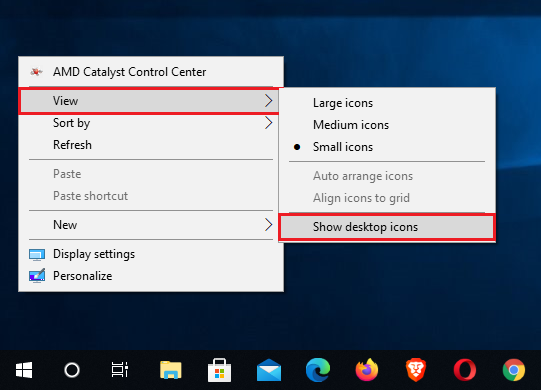Open Cortana search circle in taskbar
The width and height of the screenshot is (541, 390).
point(72,370)
